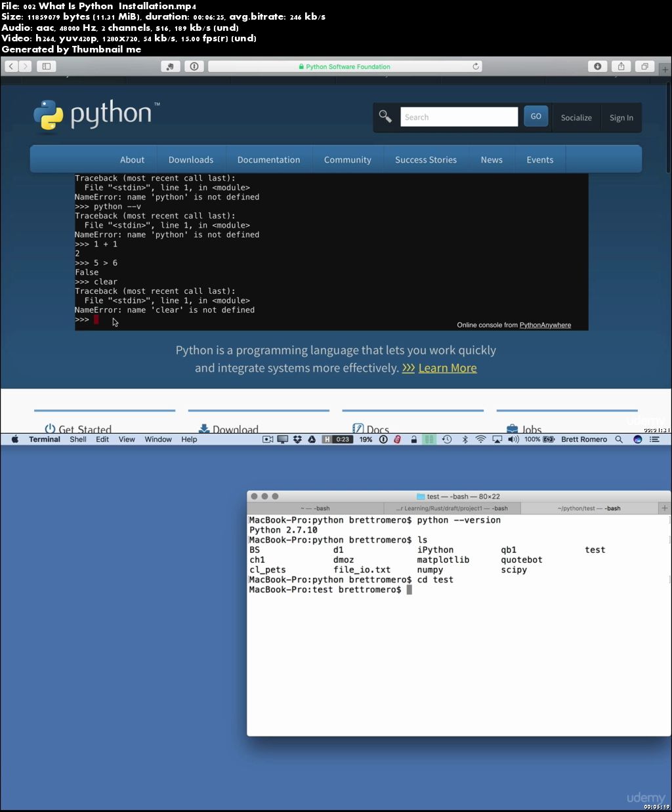Viewport: 672px width, 812px height.
Task: Click the magnifier icon beside Search
Action: (x=385, y=117)
